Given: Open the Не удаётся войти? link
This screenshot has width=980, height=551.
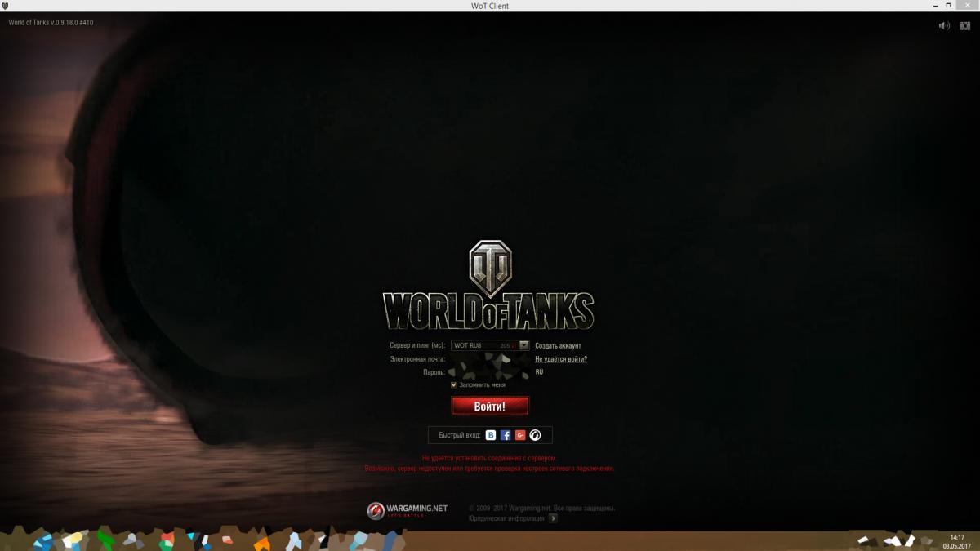Looking at the screenshot, I should 561,359.
